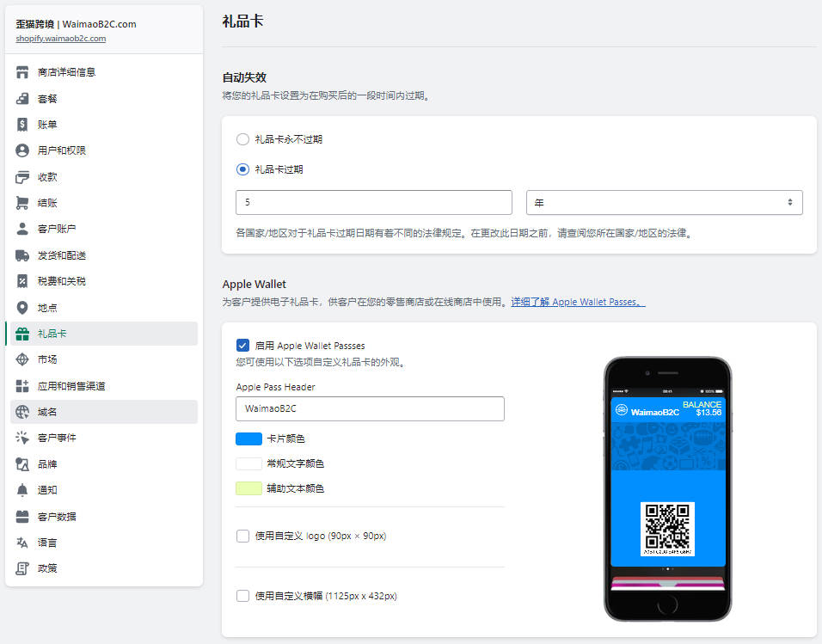This screenshot has height=644, width=822.
Task: Click the 市场 globe icon
Action: [22, 359]
